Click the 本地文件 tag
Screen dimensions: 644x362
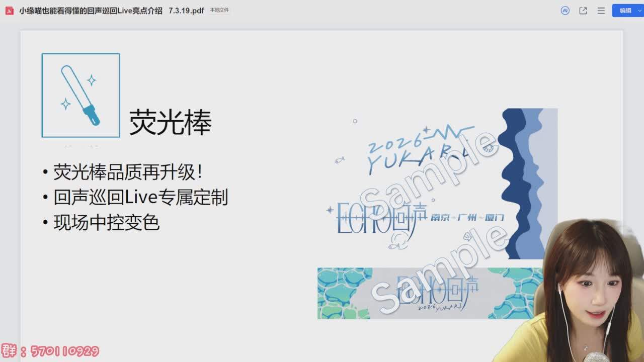click(219, 11)
